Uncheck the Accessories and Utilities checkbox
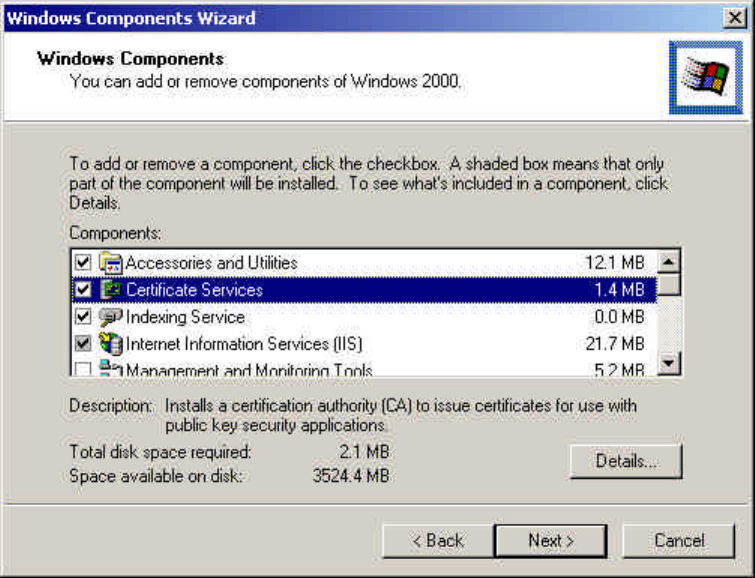The width and height of the screenshot is (755, 578). pyautogui.click(x=83, y=263)
